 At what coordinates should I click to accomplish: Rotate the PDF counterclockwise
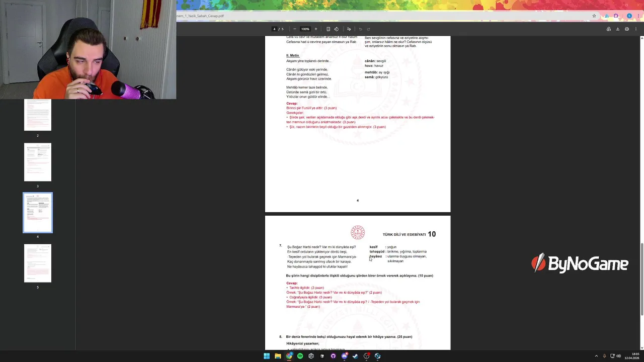coord(337,29)
